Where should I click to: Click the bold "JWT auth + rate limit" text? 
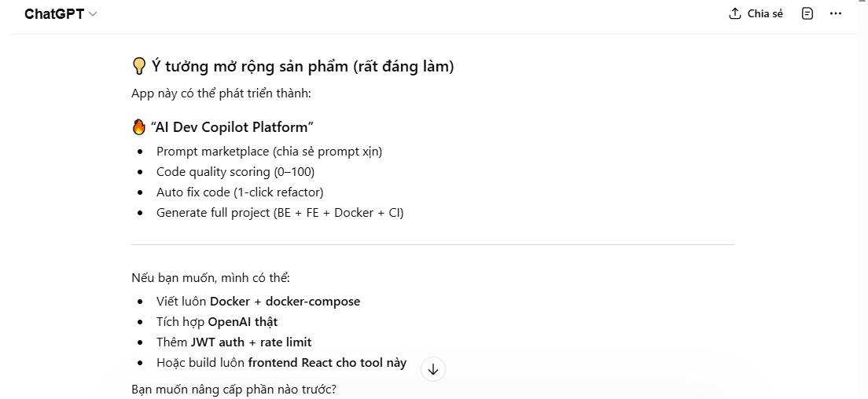point(251,342)
